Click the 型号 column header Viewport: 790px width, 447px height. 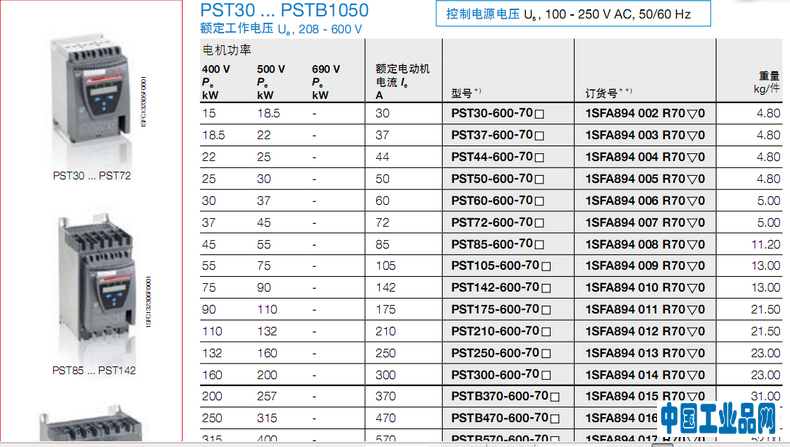tap(466, 93)
